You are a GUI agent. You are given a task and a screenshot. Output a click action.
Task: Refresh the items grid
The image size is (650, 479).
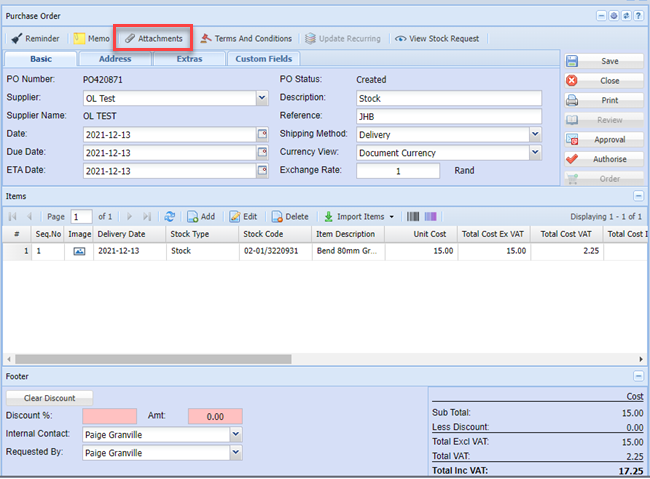coord(170,216)
